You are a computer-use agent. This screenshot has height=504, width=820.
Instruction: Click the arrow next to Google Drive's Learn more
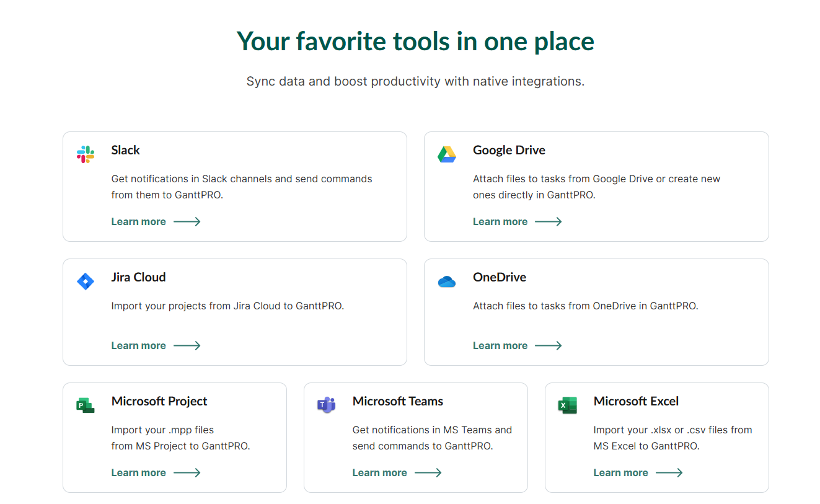click(549, 221)
